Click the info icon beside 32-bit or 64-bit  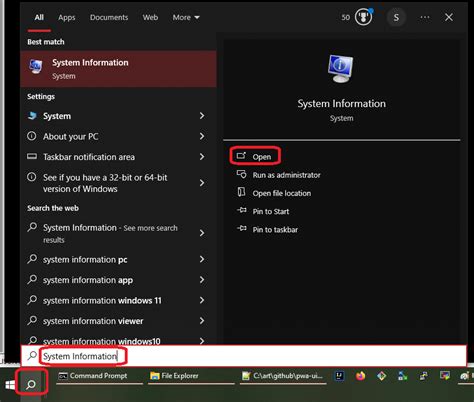[32, 177]
